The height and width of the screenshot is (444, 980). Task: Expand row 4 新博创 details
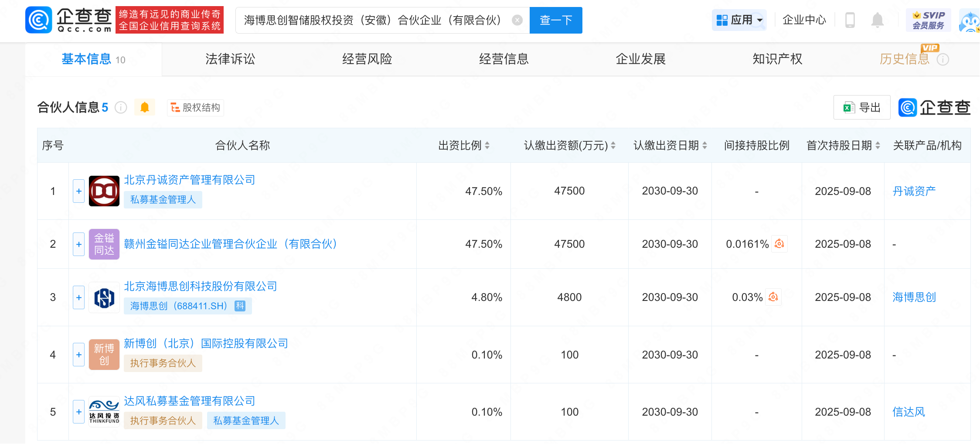point(78,355)
